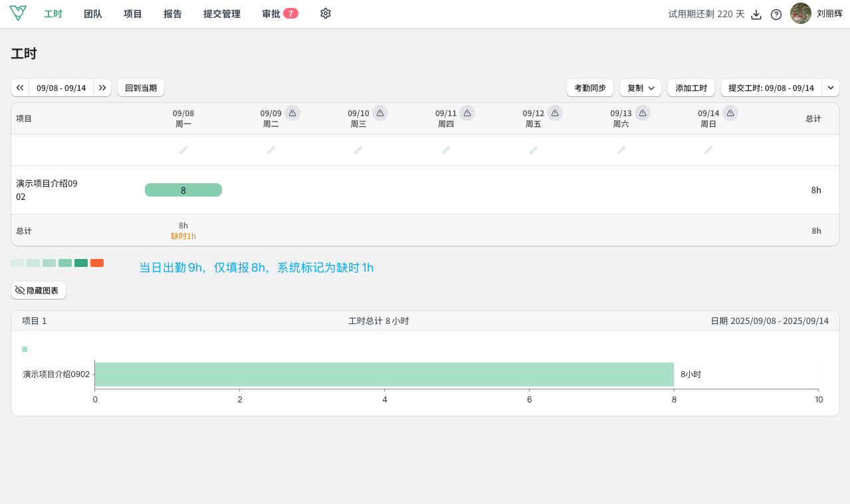Screen dimensions: 850x504
Task: Click green 8 hour entry on 09/08
Action: click(x=183, y=190)
